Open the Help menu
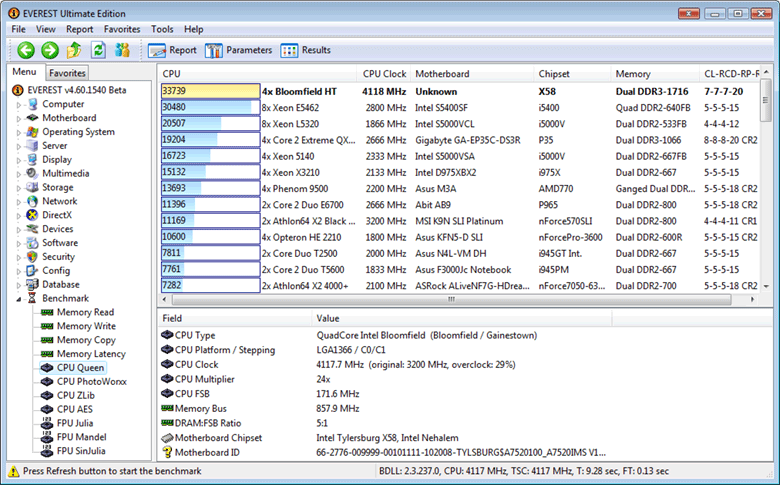This screenshot has width=780, height=485. (x=194, y=29)
